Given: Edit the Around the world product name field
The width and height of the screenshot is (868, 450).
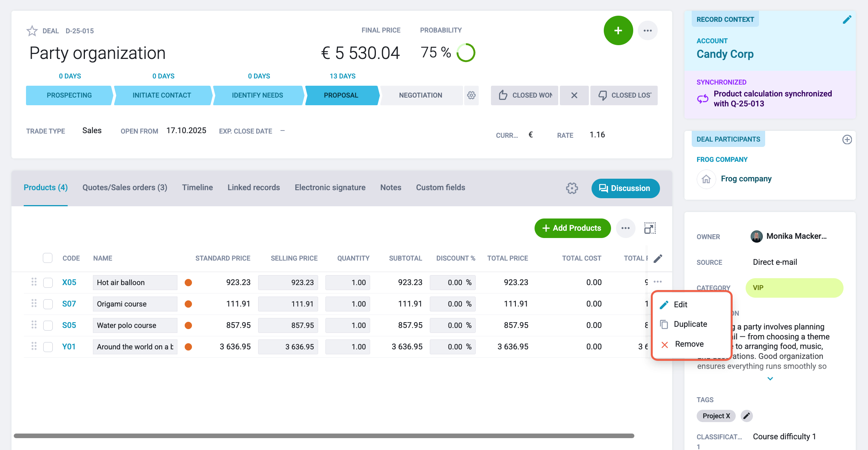Looking at the screenshot, I should pos(135,347).
